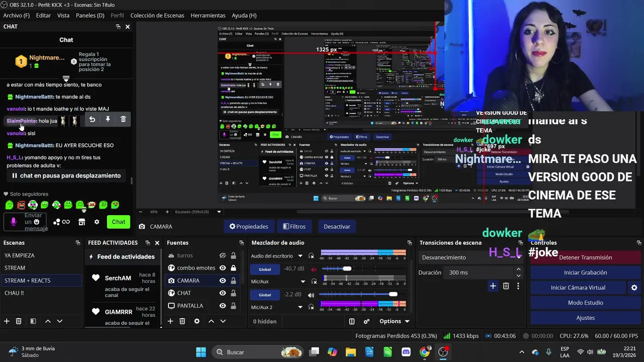Click Modo Estudio button
644x362 pixels.
pyautogui.click(x=585, y=303)
